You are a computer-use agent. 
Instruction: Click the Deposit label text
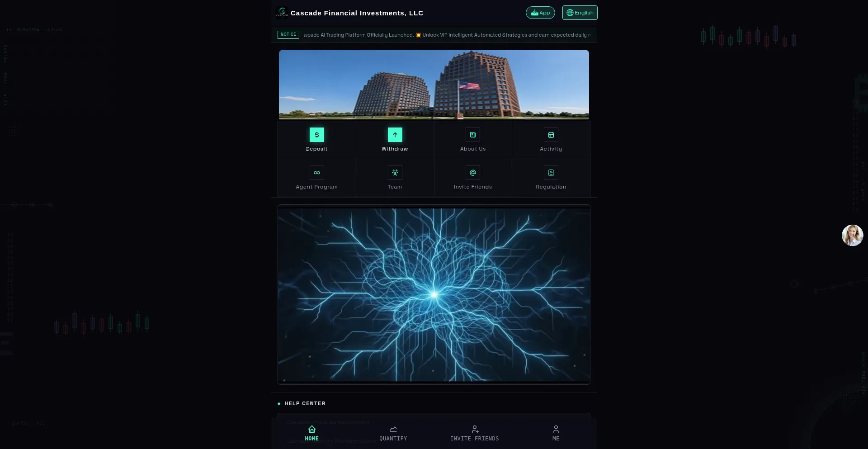point(316,149)
